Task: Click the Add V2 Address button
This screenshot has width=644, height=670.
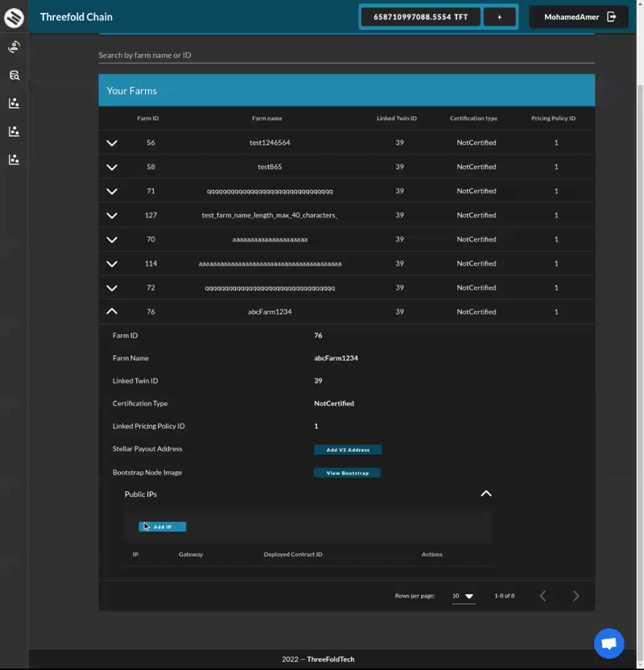Action: (348, 449)
